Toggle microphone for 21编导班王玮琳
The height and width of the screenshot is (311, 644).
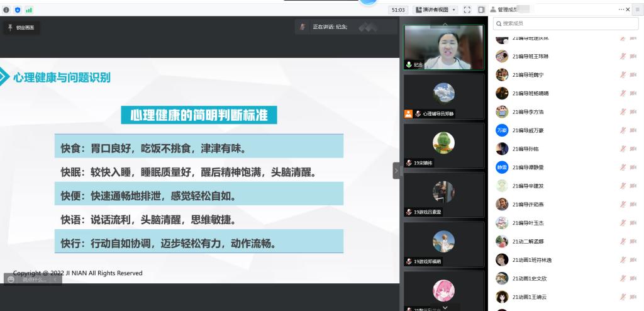(x=623, y=57)
